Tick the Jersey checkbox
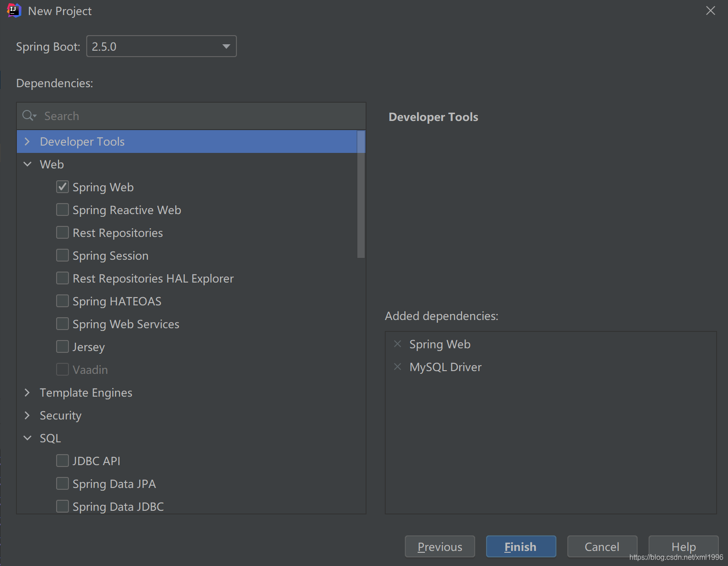 click(63, 346)
